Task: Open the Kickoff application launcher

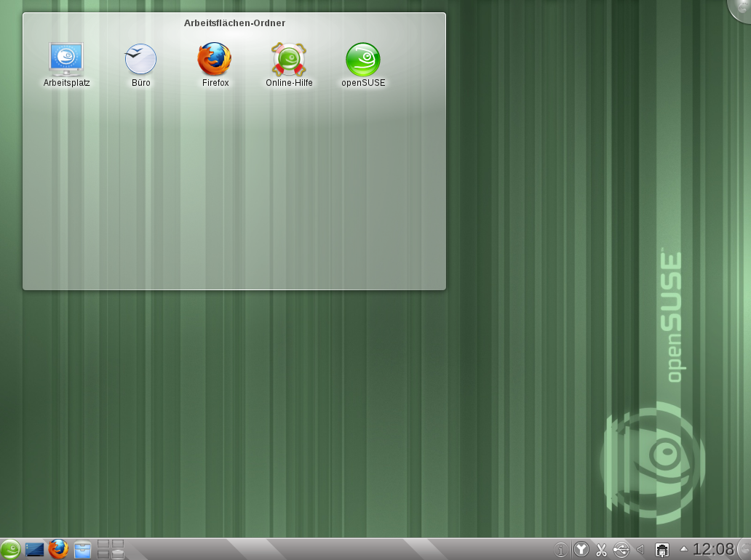Action: 10,548
